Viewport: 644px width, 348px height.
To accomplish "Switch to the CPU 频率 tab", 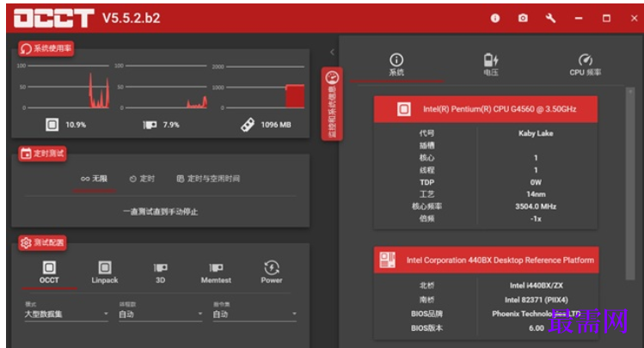I will pos(586,64).
